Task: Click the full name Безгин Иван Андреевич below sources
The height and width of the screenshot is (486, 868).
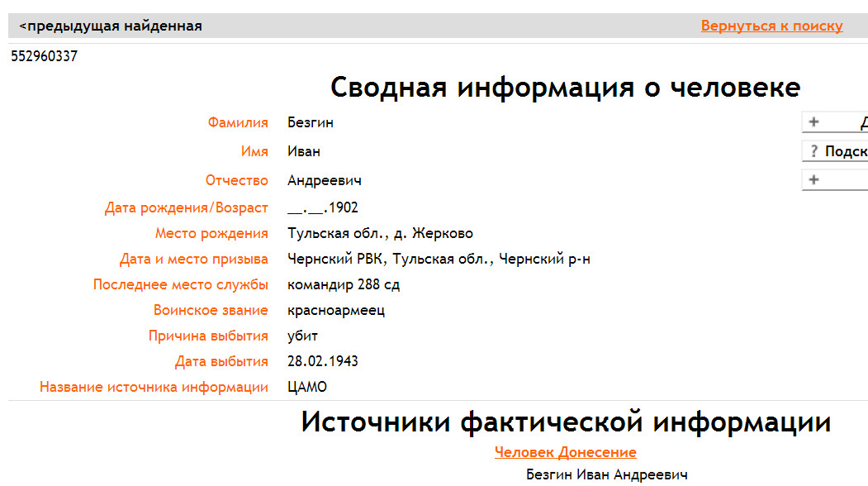Action: pyautogui.click(x=607, y=474)
